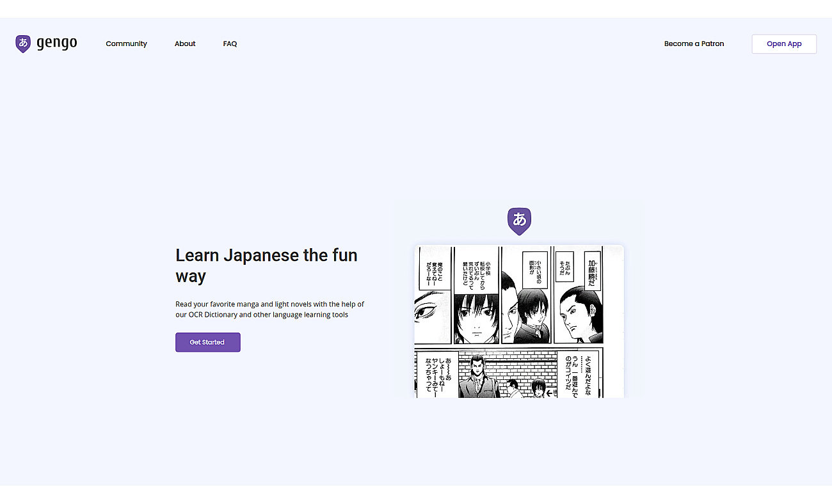
Task: Click the gengo shield logo in header
Action: (23, 43)
